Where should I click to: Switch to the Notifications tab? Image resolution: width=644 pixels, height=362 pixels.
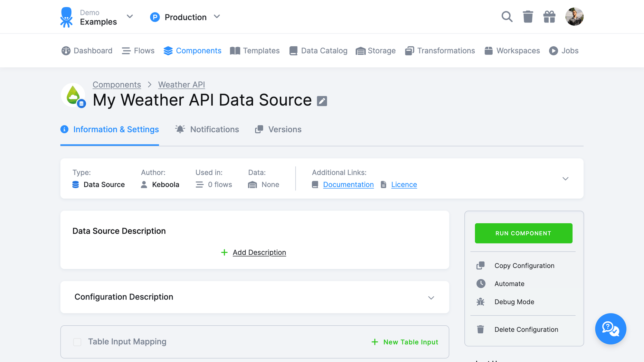[214, 129]
